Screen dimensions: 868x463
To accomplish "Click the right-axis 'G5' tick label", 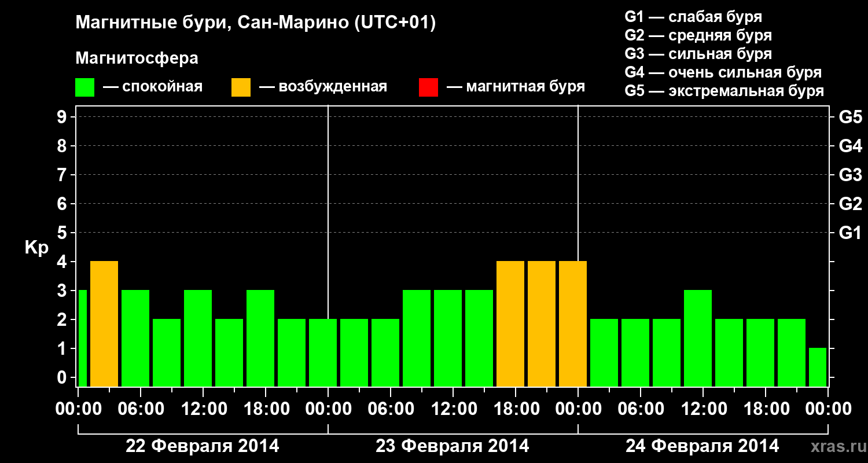I will click(851, 117).
